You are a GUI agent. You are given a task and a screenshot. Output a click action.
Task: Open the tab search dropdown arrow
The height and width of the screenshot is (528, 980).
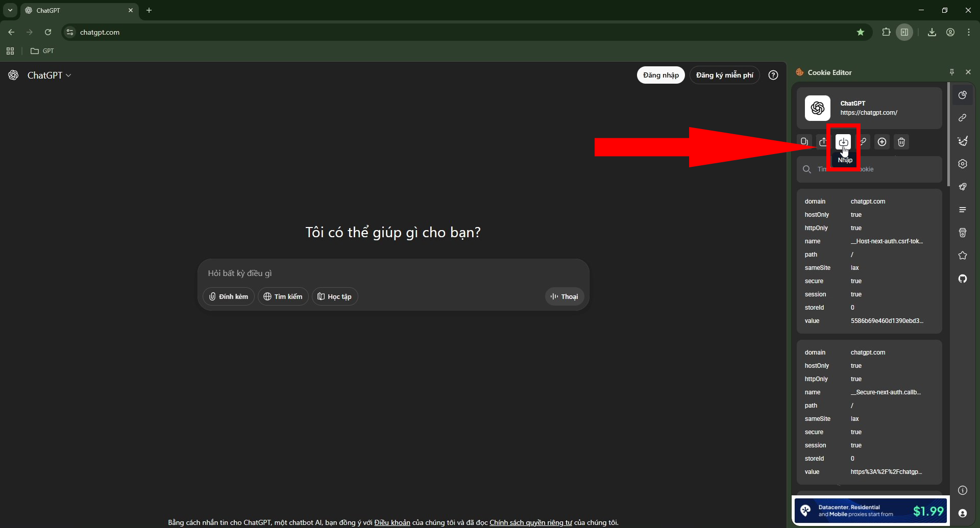coord(10,10)
